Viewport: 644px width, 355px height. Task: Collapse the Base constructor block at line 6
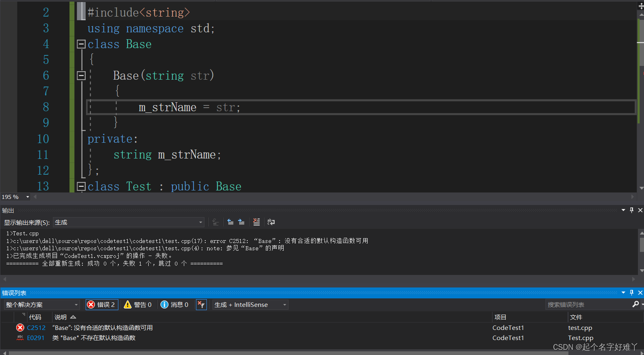pos(81,76)
